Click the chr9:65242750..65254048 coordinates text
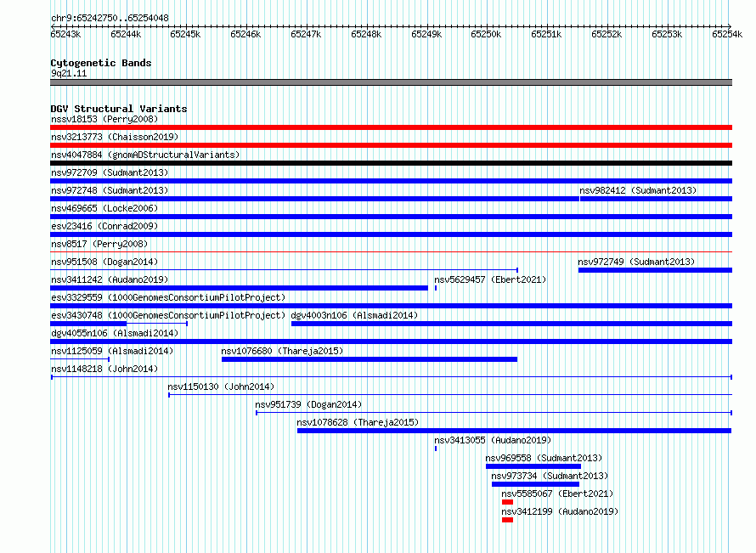 [x=110, y=18]
